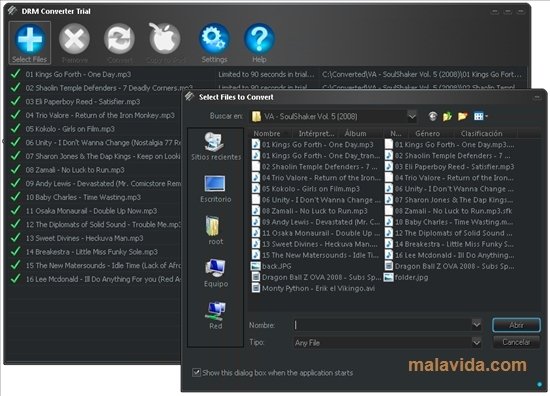Click the Select Files plus icon
The image size is (550, 396).
coord(30,39)
